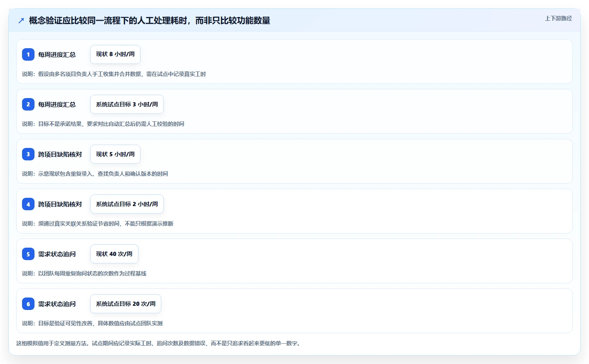Click the 上下游路径 label in the header
Viewport: 589px width, 364px height.
click(558, 18)
